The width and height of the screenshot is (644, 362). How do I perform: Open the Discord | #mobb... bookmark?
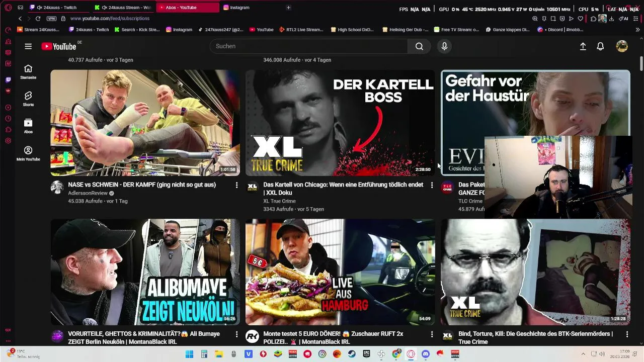coord(560,30)
